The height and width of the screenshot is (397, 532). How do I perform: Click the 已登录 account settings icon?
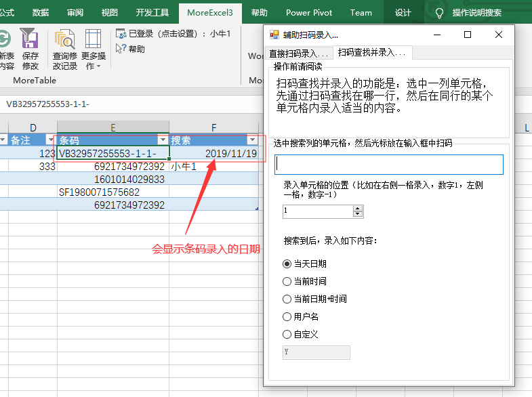[x=121, y=33]
